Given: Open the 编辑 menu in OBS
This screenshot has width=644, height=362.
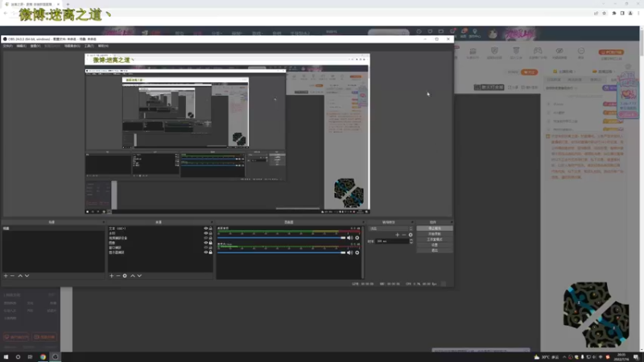Looking at the screenshot, I should pos(22,46).
